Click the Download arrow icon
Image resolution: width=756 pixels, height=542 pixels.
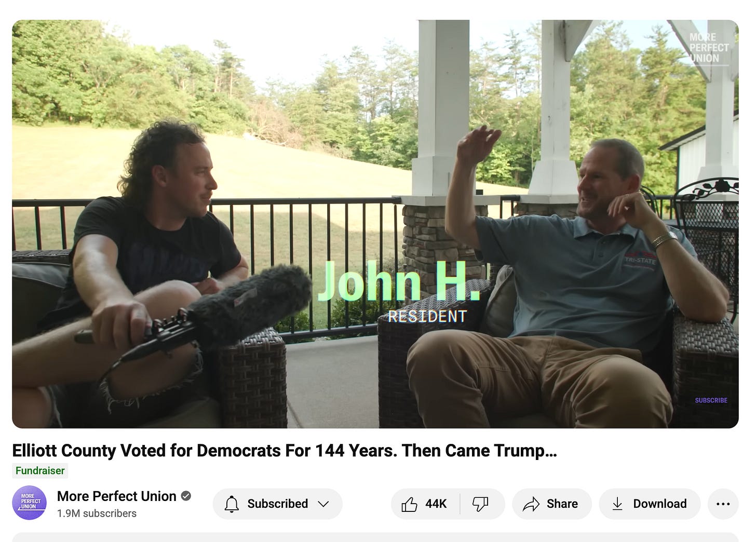coord(617,504)
